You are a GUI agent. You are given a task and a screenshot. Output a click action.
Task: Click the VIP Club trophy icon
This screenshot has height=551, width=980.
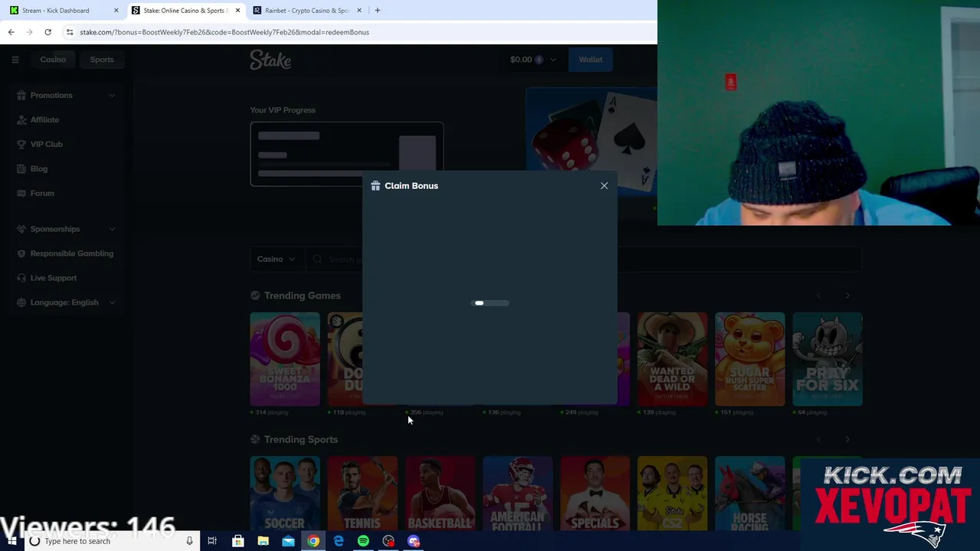[x=22, y=144]
